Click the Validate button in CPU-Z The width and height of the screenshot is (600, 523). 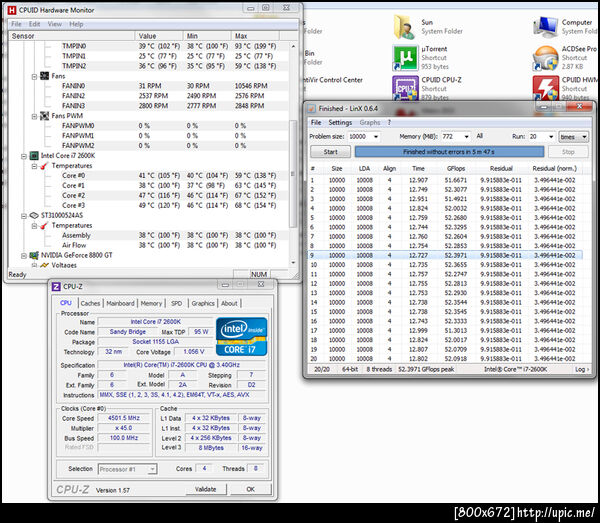[x=205, y=489]
